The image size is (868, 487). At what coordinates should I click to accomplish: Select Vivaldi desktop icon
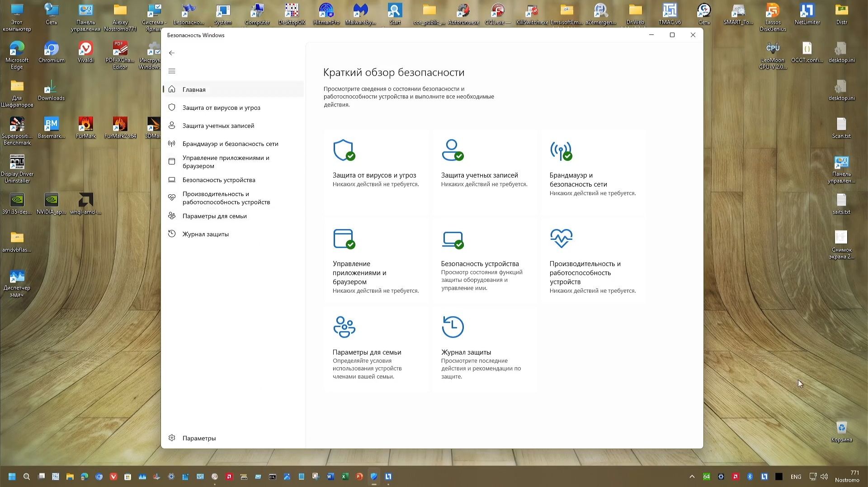tap(85, 52)
